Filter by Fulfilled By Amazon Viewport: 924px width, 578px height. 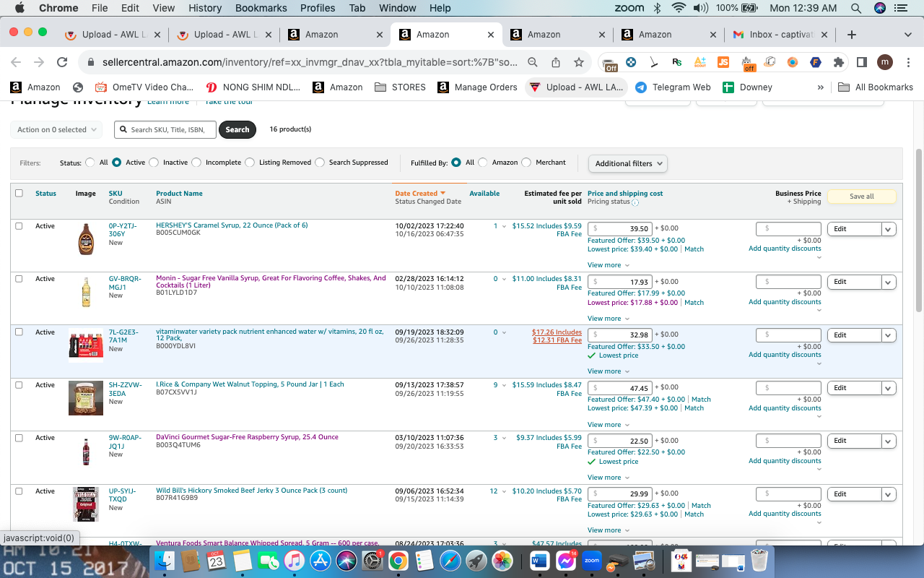[483, 163]
